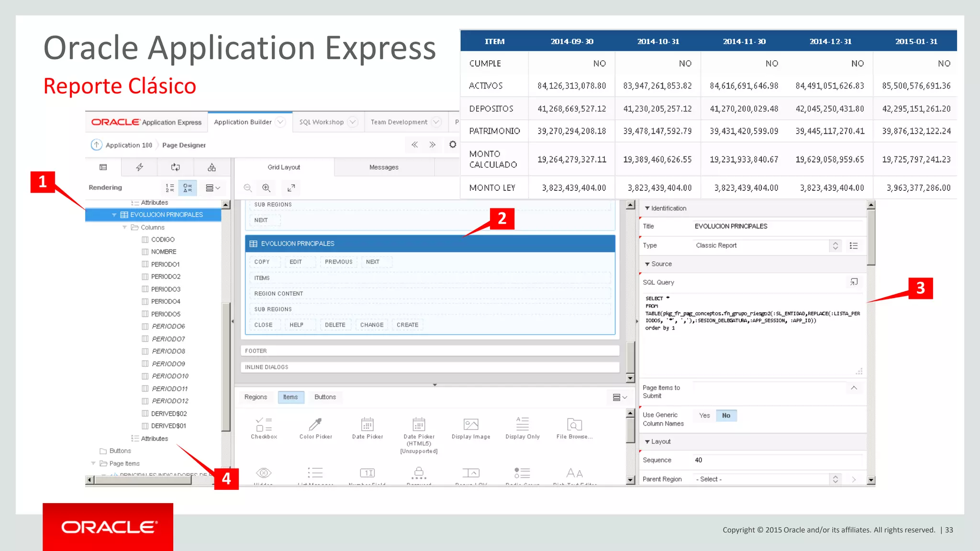
Task: Edit the Sequence field
Action: (778, 460)
